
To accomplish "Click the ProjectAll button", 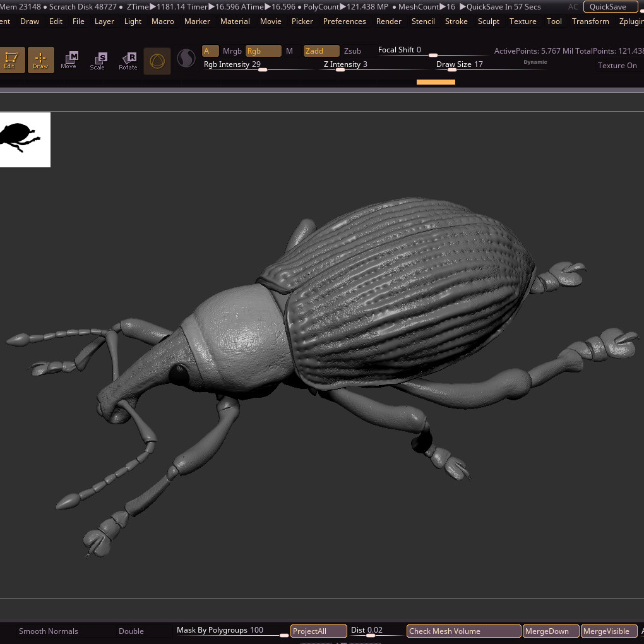I will point(318,631).
